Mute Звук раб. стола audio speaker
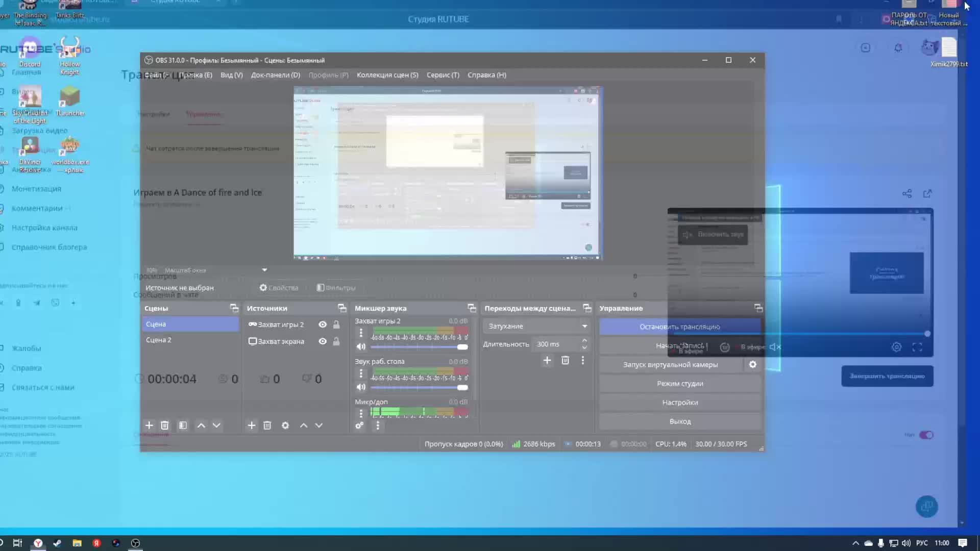The image size is (980, 551). tap(361, 387)
